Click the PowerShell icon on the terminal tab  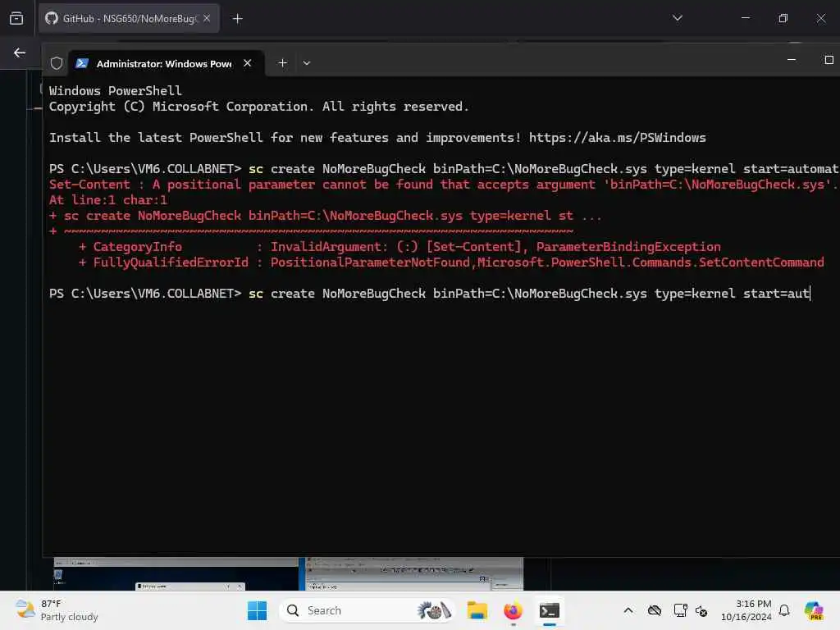click(82, 63)
